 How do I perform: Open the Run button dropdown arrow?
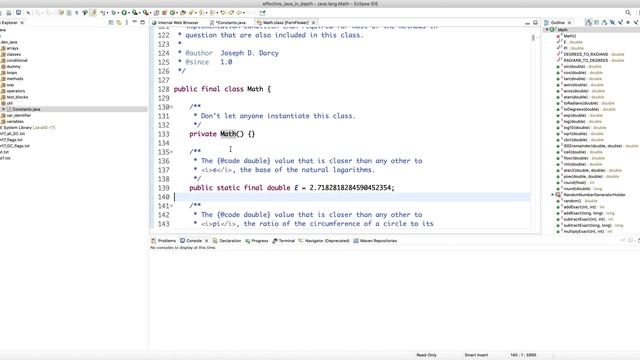pos(129,13)
